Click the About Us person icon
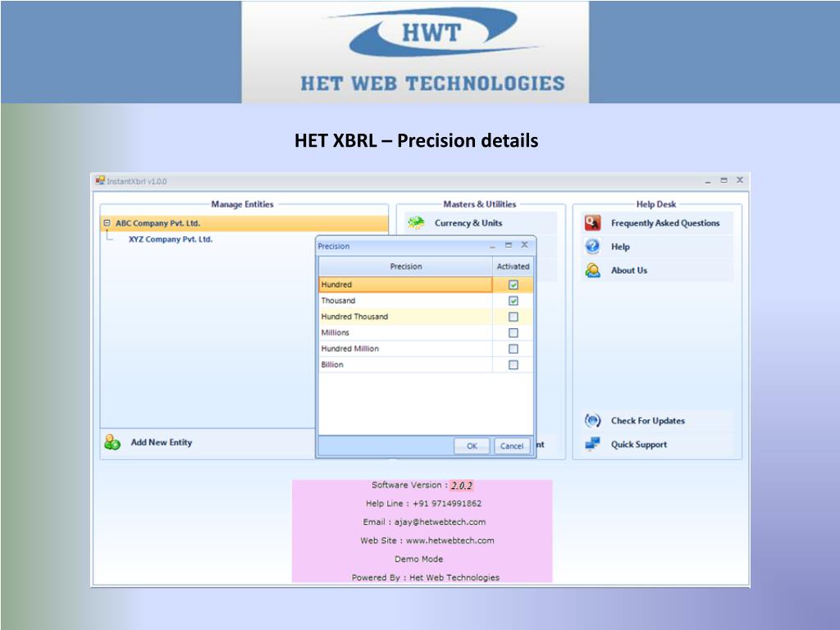The height and width of the screenshot is (630, 840). 592,271
